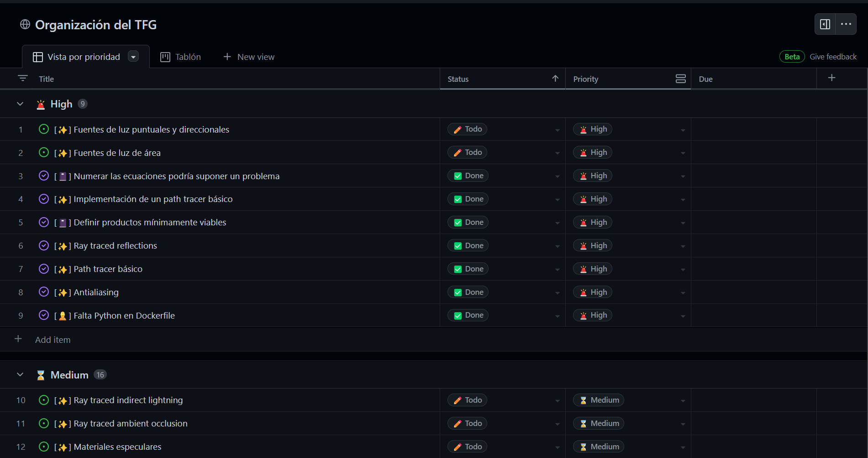The height and width of the screenshot is (458, 868).
Task: Click the globe icon beside project title
Action: [25, 24]
